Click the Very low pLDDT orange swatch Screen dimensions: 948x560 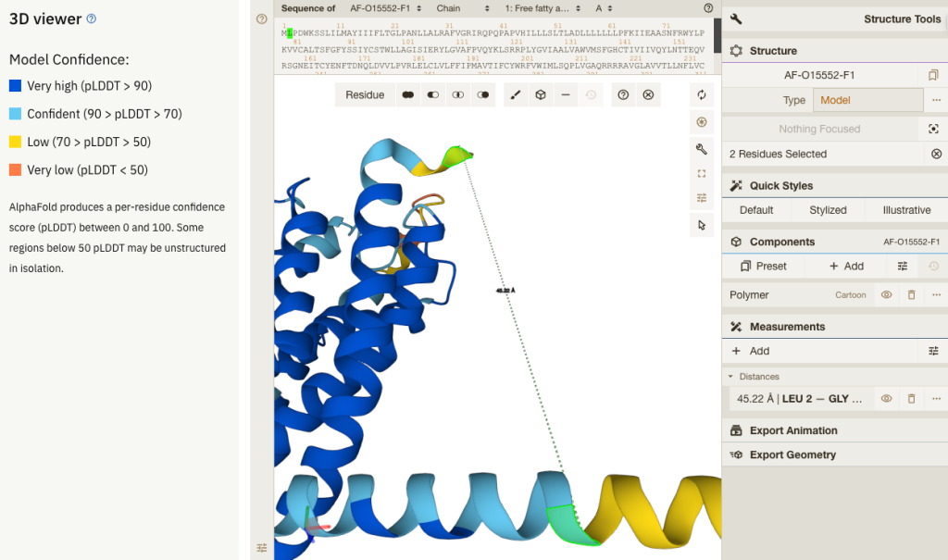click(15, 170)
